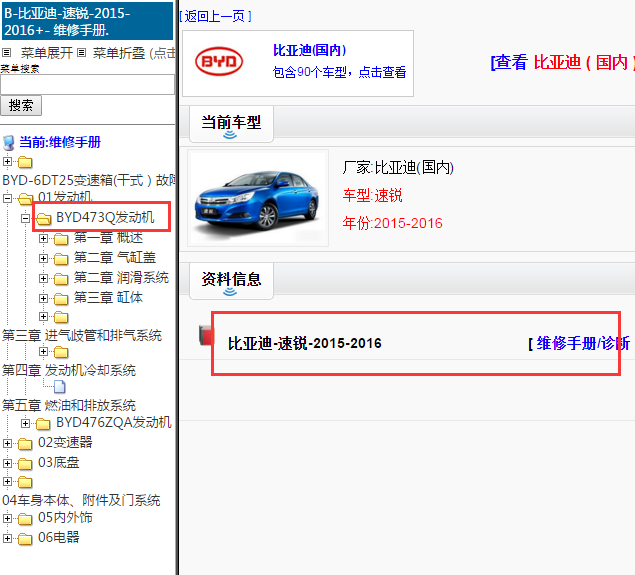635x575 pixels.
Task: Click the 菜单折叠 collapse-all icon
Action: (x=81, y=53)
